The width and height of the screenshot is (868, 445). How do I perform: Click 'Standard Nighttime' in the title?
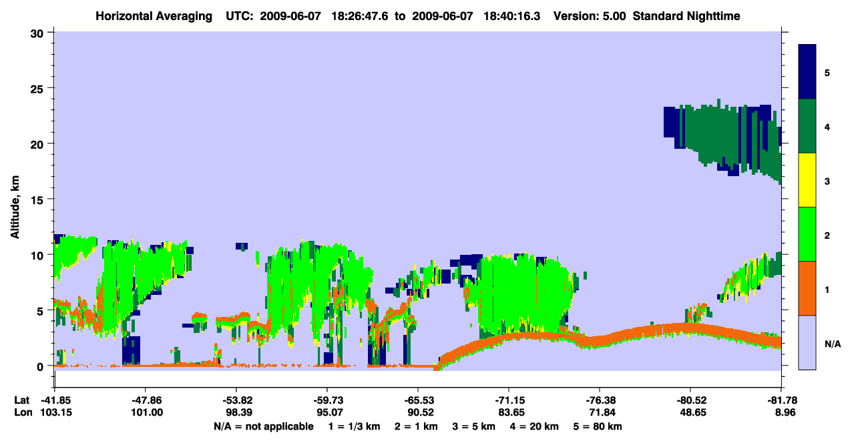point(686,15)
